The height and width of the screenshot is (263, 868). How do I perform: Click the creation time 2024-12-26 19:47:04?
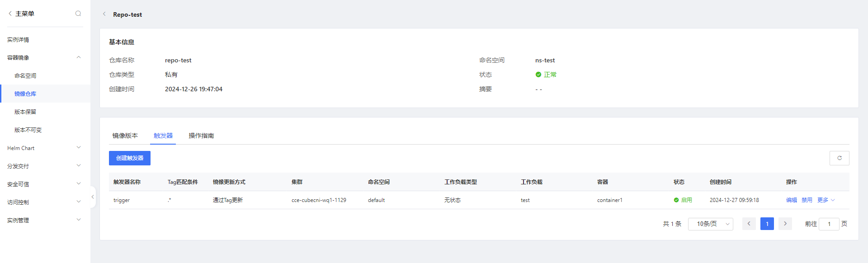click(x=193, y=89)
